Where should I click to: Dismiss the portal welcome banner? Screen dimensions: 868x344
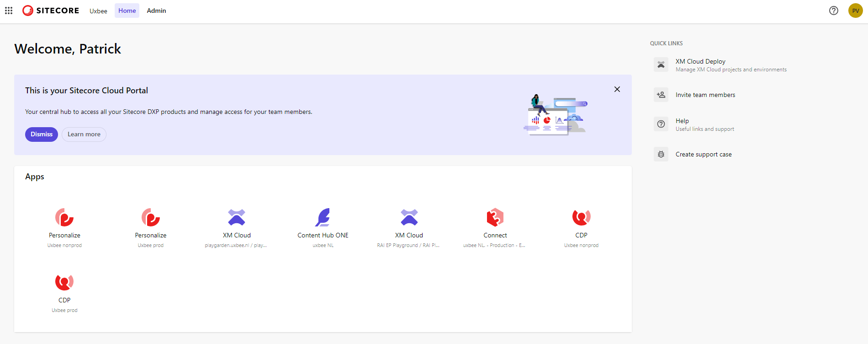42,134
